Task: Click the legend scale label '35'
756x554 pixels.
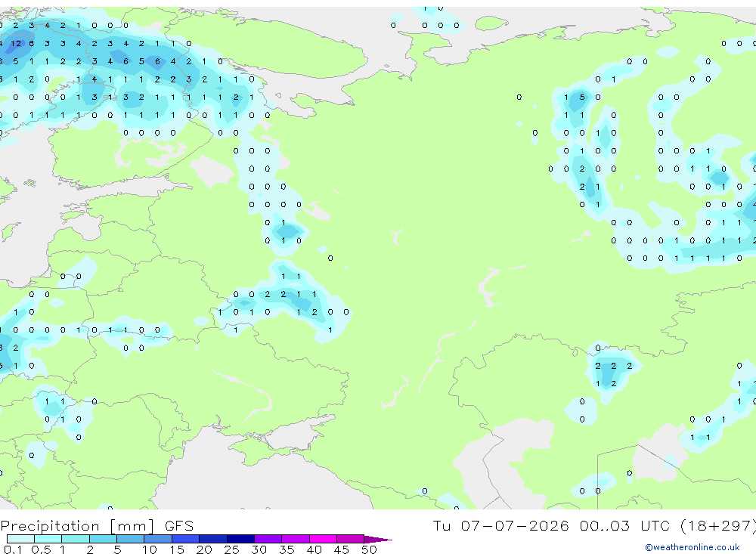Action: point(287,549)
